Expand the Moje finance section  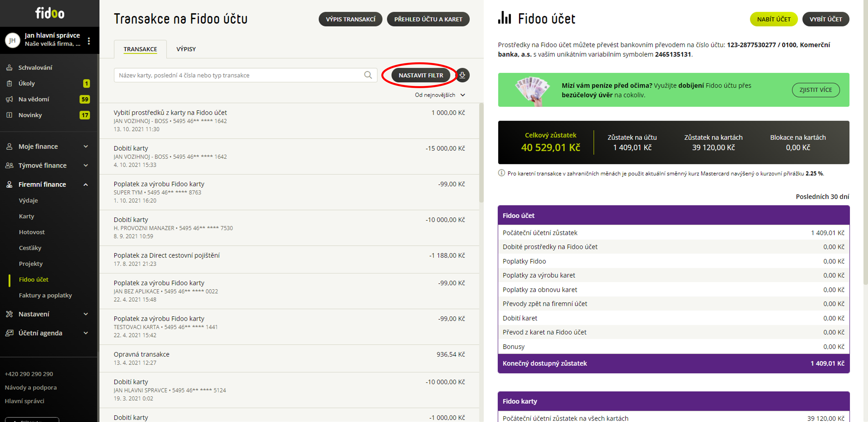[x=86, y=146]
